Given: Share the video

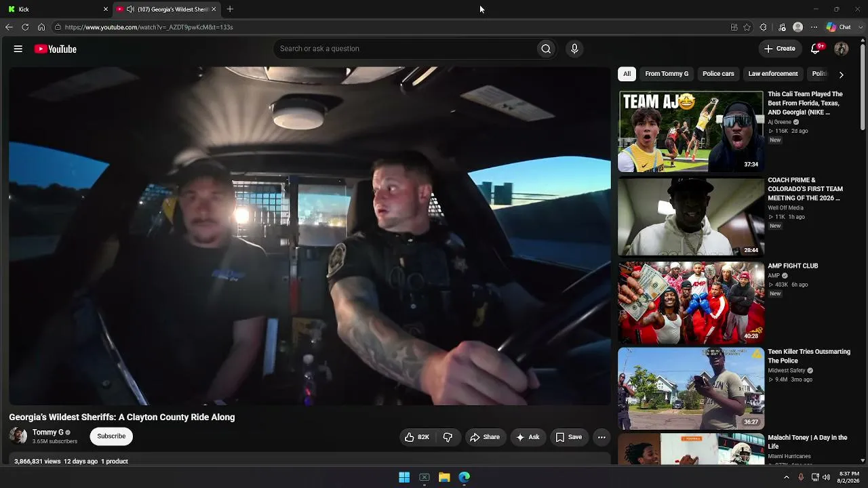Looking at the screenshot, I should 485,437.
